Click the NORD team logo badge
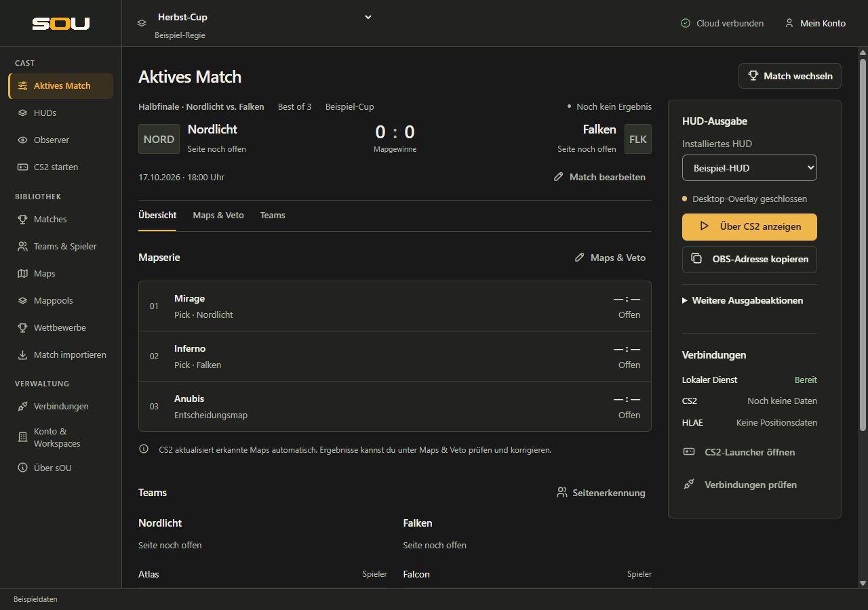This screenshot has width=868, height=610. tap(159, 139)
